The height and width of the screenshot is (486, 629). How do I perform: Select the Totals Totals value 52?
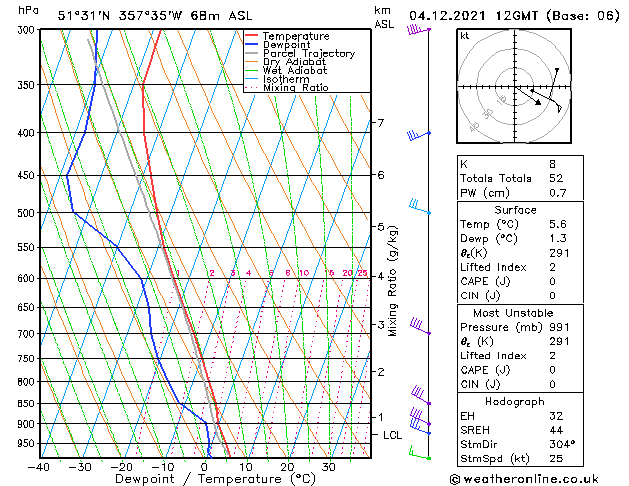pos(556,178)
